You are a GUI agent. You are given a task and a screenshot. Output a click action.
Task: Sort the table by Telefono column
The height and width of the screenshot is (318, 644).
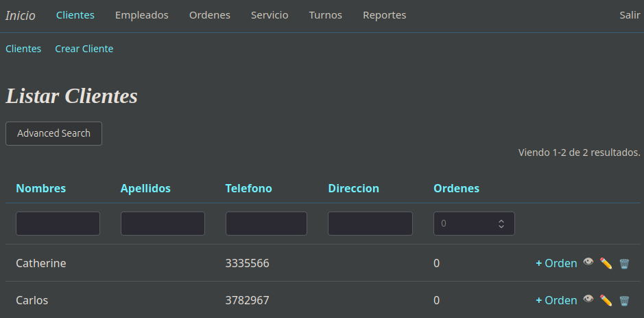pyautogui.click(x=248, y=188)
